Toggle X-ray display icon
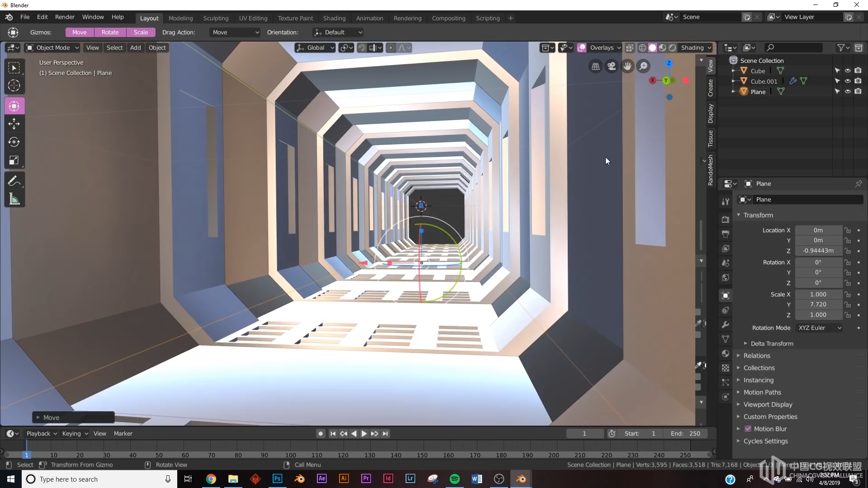The width and height of the screenshot is (868, 488). tap(630, 47)
